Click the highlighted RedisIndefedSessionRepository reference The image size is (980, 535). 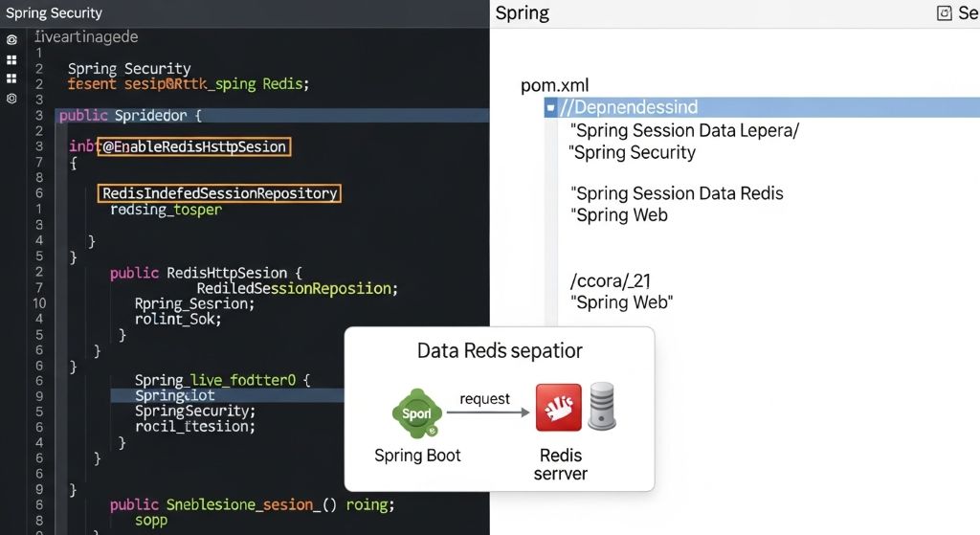[x=220, y=193]
